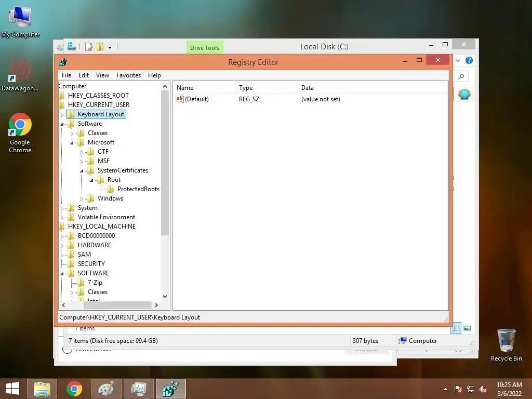Open the DataWagon desktop shortcut

pyautogui.click(x=20, y=76)
